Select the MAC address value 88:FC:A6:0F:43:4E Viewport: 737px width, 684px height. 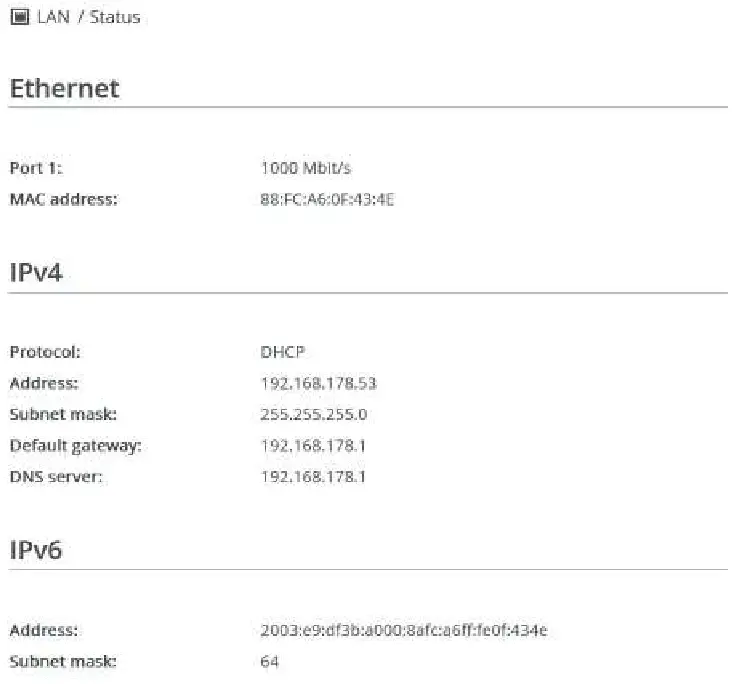coord(327,199)
